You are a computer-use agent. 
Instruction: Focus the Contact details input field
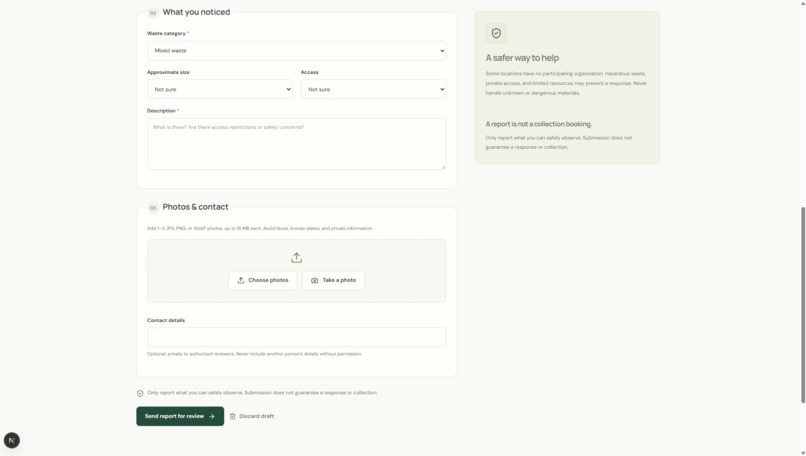297,337
